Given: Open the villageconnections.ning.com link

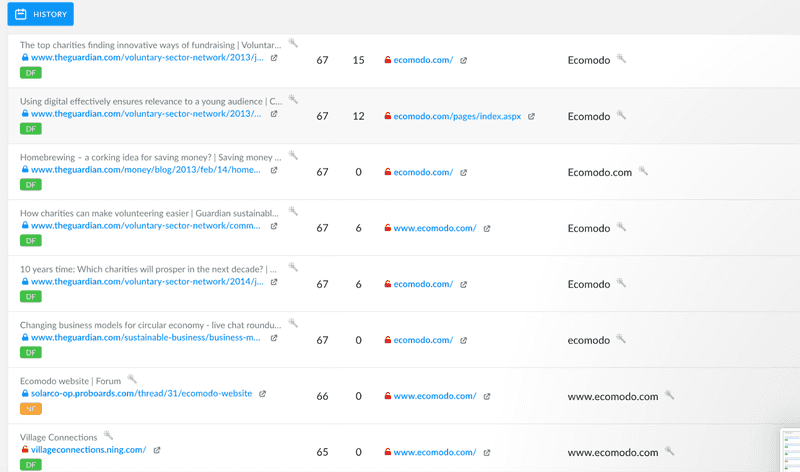Looking at the screenshot, I should pyautogui.click(x=88, y=450).
